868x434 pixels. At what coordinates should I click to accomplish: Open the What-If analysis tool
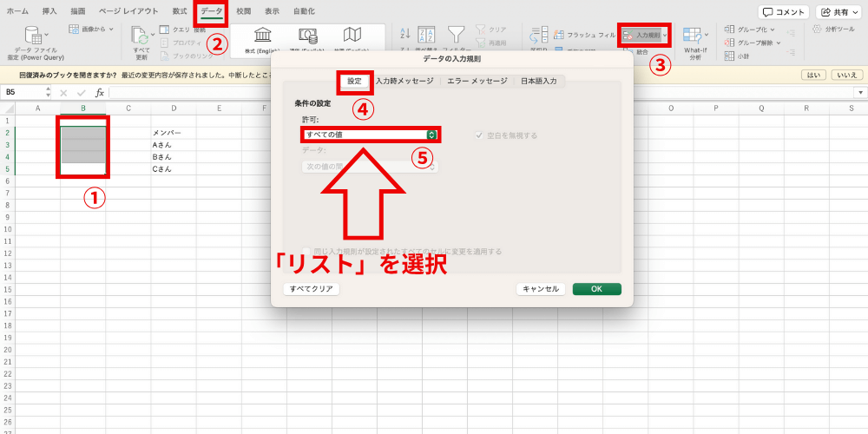(x=694, y=36)
